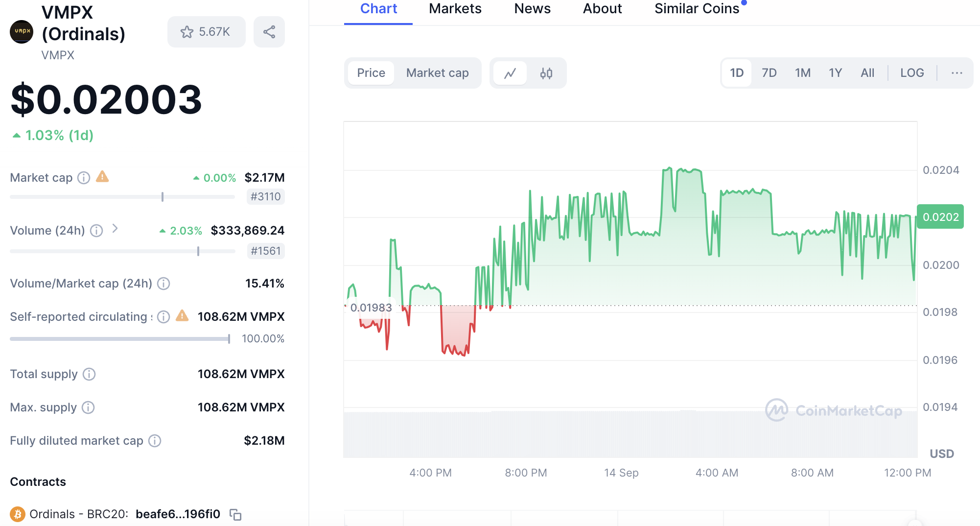Click the circulating supply warning triangle
The width and height of the screenshot is (980, 526).
click(x=182, y=315)
